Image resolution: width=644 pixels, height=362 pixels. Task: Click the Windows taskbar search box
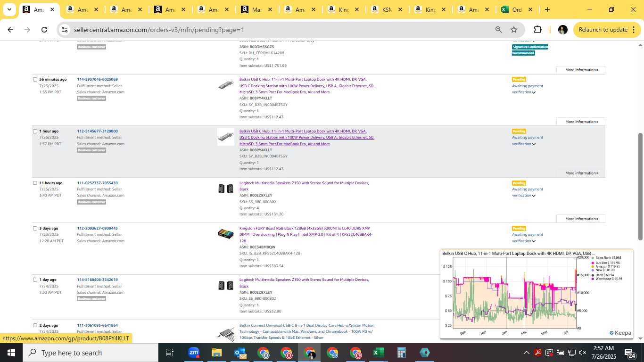pyautogui.click(x=91, y=353)
